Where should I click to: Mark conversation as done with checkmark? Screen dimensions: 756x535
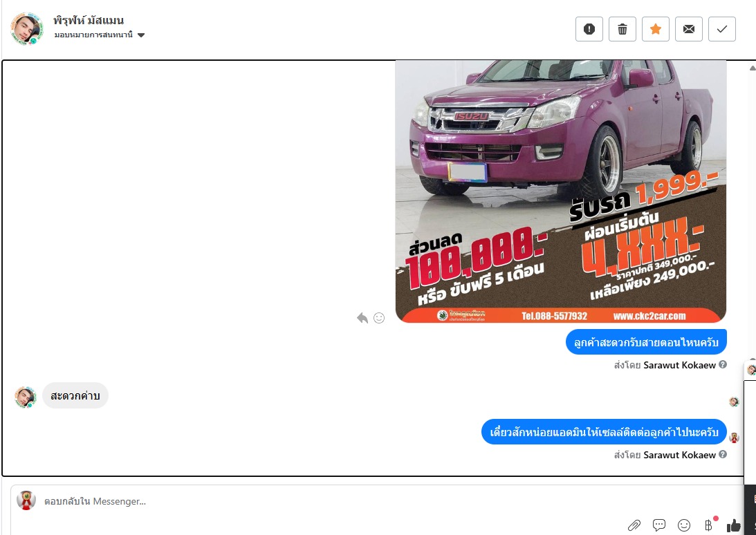(722, 29)
